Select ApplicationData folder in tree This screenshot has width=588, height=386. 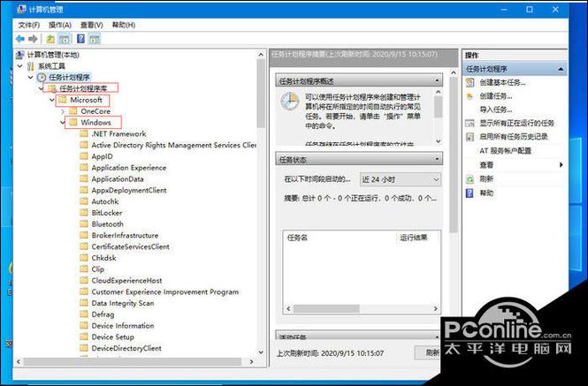click(x=118, y=178)
